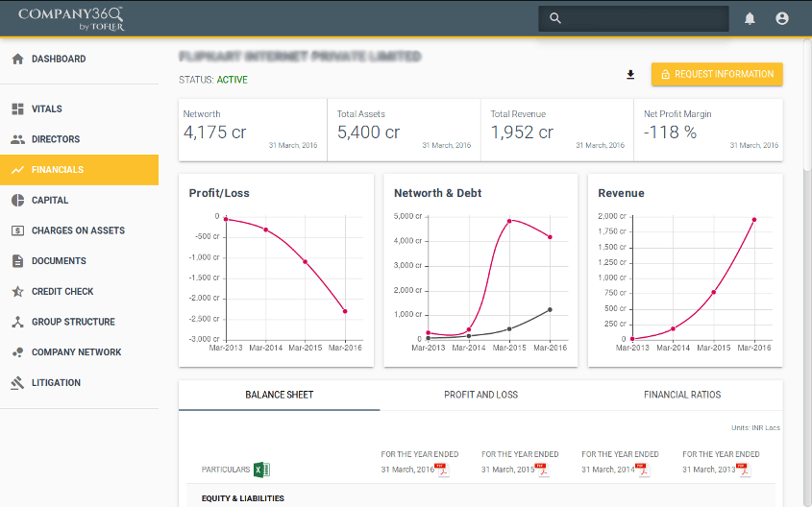
Task: Open the 31 March, 2016 PDF icon
Action: click(x=442, y=470)
